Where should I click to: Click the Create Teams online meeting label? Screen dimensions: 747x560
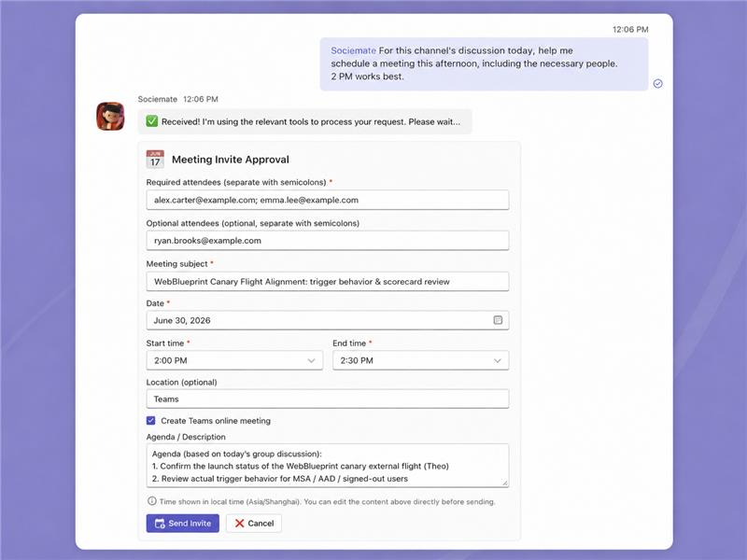click(x=216, y=421)
